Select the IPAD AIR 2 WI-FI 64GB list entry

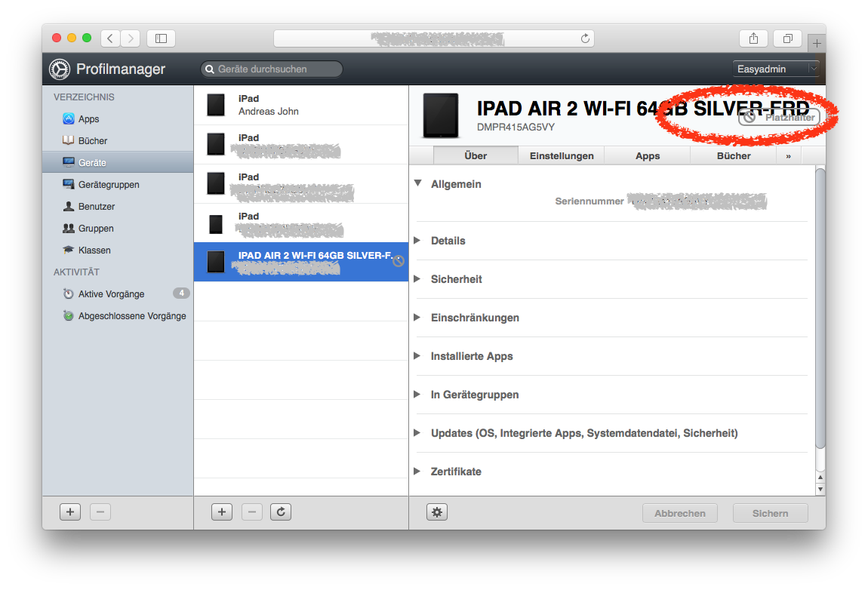click(x=301, y=262)
